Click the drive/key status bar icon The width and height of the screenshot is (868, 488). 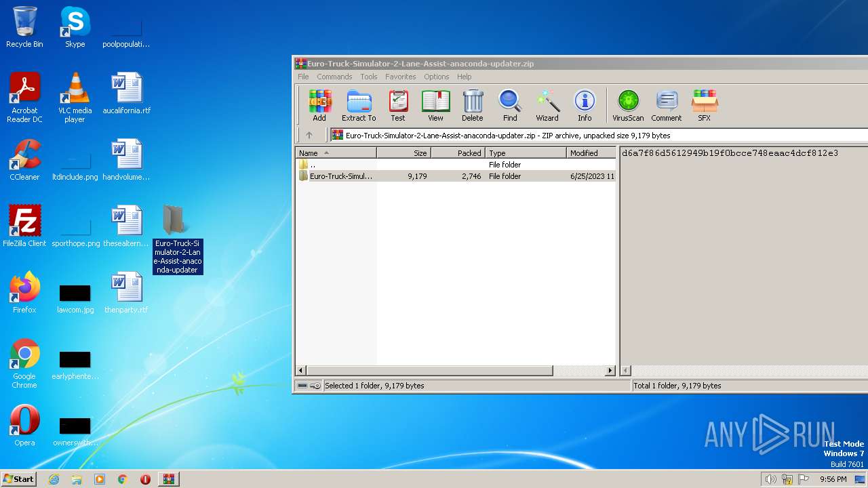(309, 386)
